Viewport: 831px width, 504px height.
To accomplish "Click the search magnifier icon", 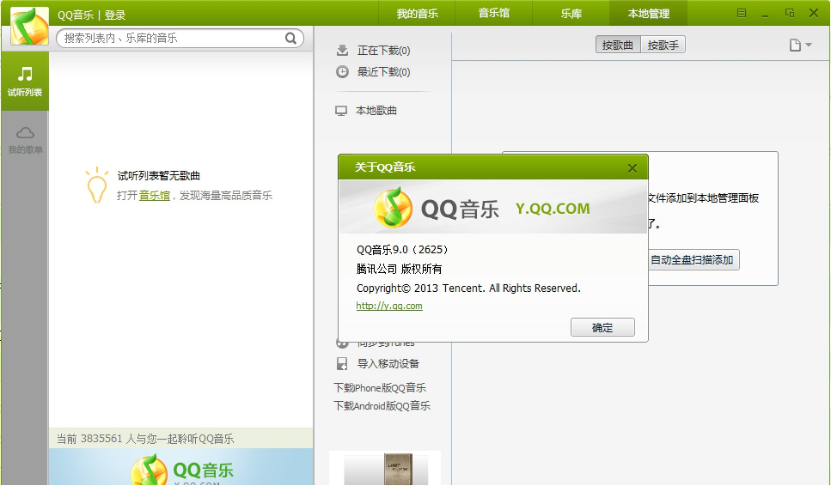I will click(290, 38).
